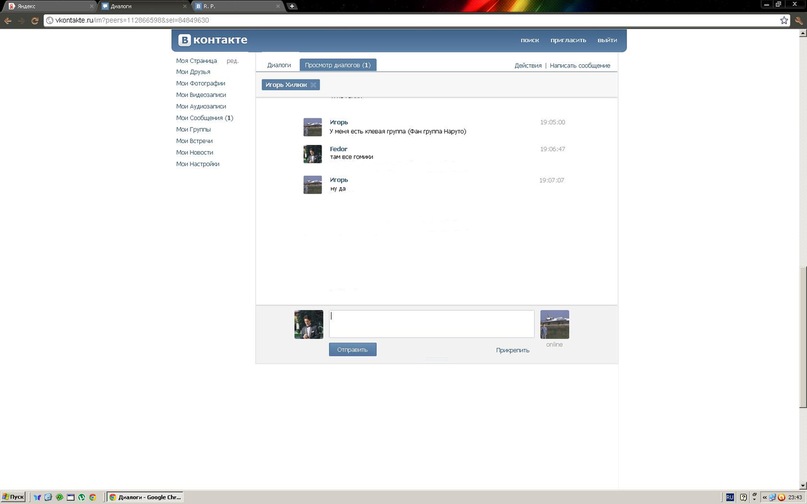Viewport: 807px width, 504px height.
Task: Open the Действия actions menu
Action: coord(528,65)
